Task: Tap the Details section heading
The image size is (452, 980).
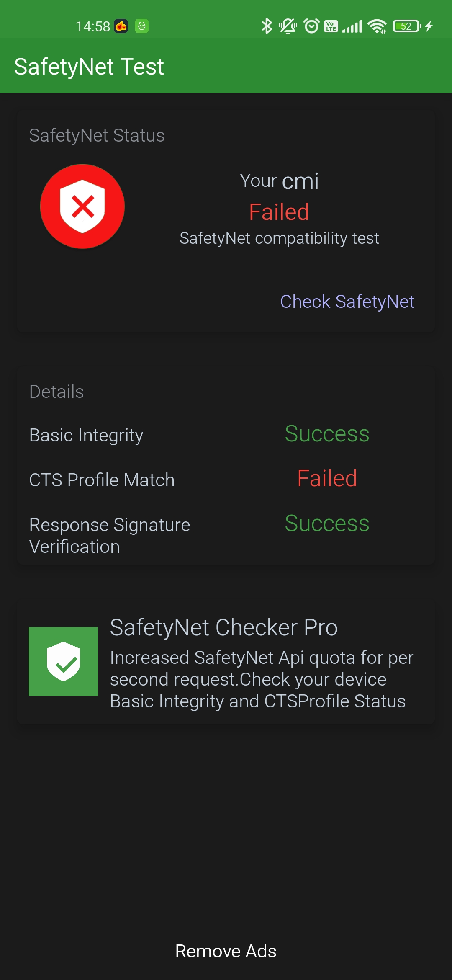Action: 56,392
